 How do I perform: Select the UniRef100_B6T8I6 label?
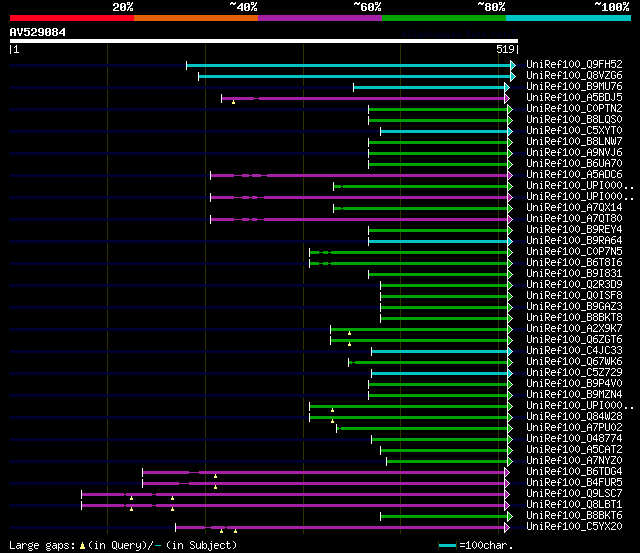(x=574, y=263)
